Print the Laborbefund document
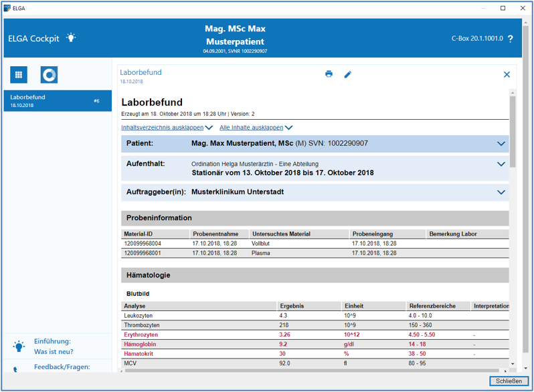Screen dimensions: 534x392 (329, 74)
